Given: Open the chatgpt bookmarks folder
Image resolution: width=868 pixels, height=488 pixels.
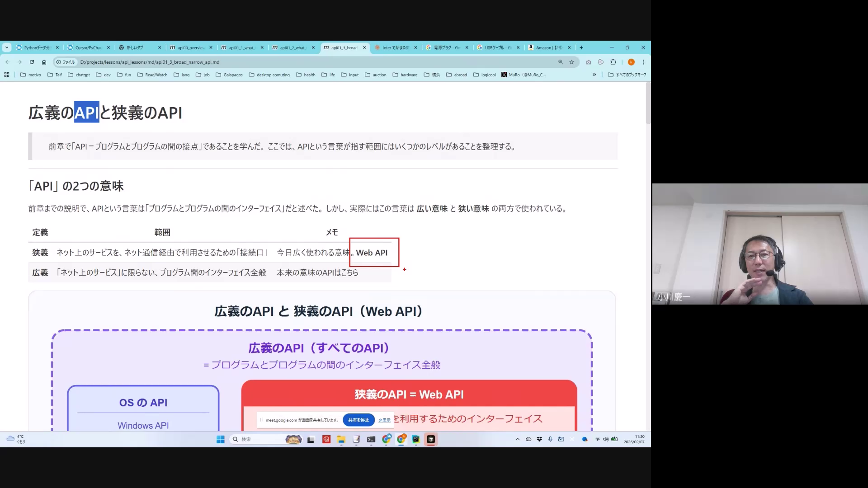Looking at the screenshot, I should (x=79, y=75).
